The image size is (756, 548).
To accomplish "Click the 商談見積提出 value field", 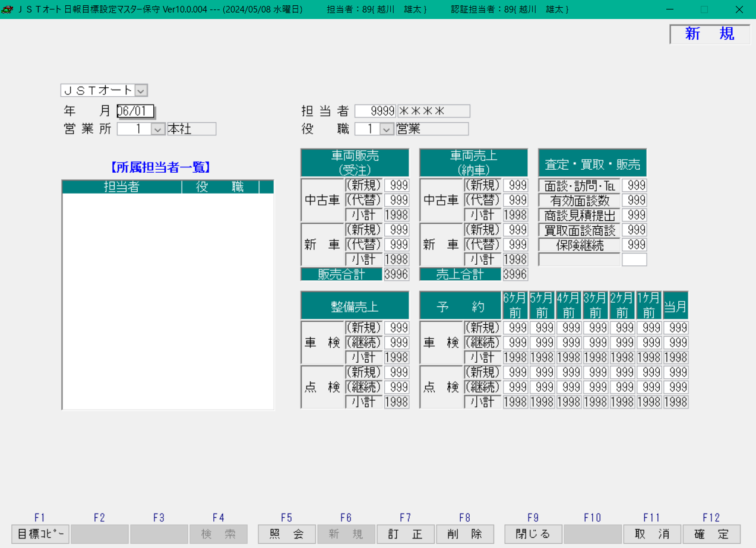I will [634, 215].
